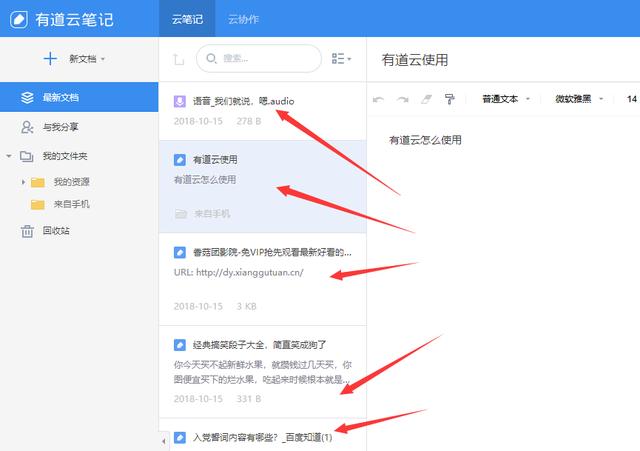Switch to the 云协作 tab
Viewport: 640px width, 451px height.
pos(243,19)
